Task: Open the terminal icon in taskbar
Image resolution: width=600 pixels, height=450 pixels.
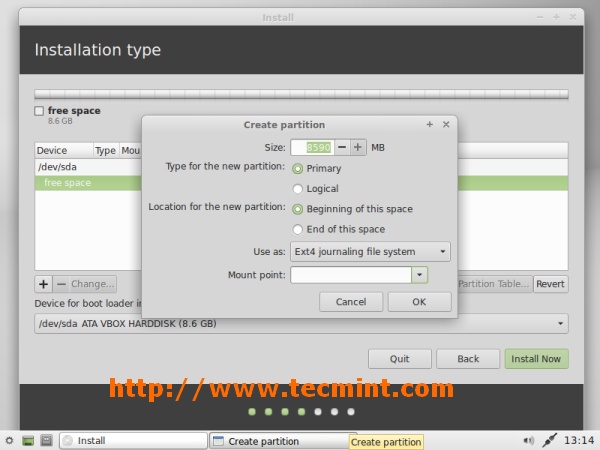Action: coord(46,441)
